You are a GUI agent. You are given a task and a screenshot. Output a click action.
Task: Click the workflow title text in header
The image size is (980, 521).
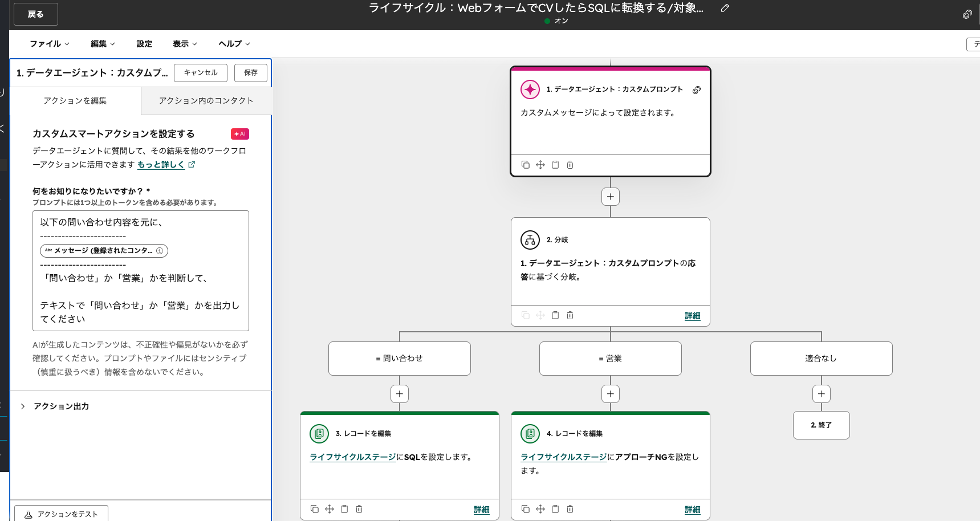(536, 8)
